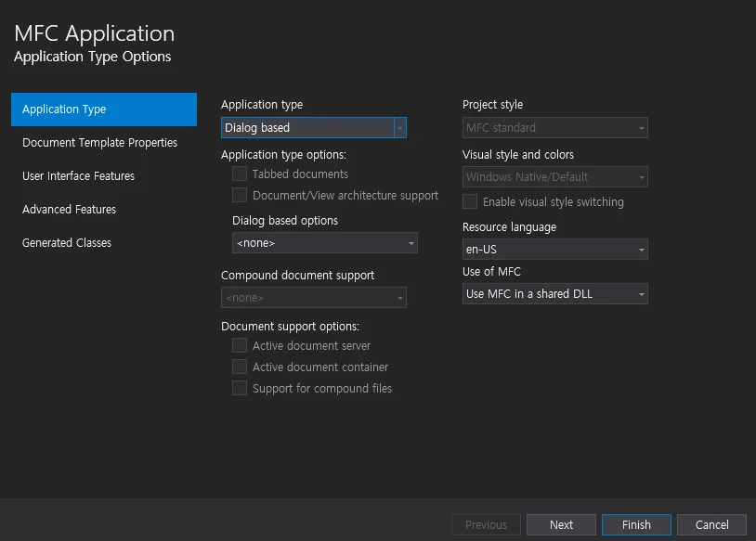
Task: Click the Finish button
Action: (636, 524)
